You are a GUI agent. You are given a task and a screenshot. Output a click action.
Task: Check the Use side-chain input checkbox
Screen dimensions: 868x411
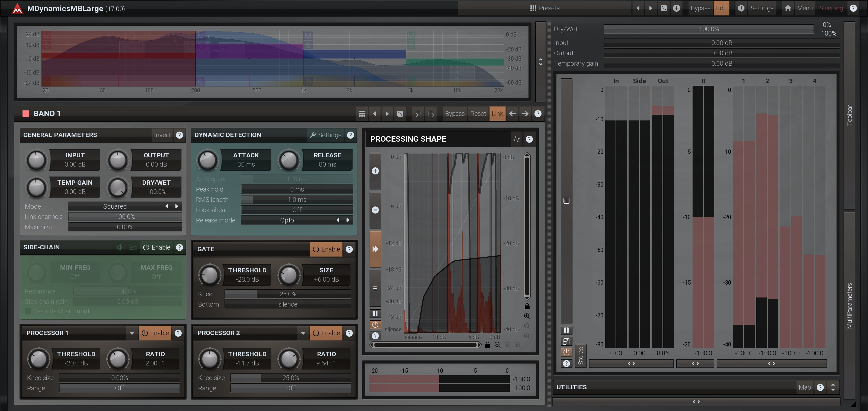click(x=28, y=311)
